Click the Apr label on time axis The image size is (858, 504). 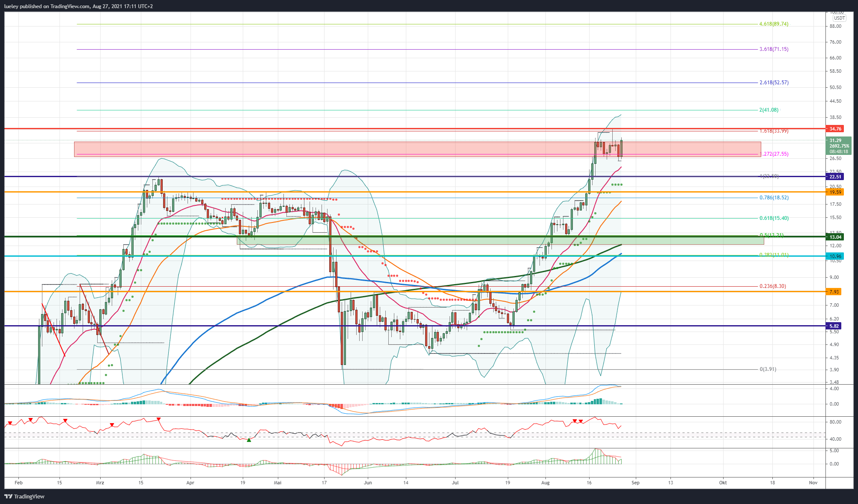pyautogui.click(x=191, y=483)
